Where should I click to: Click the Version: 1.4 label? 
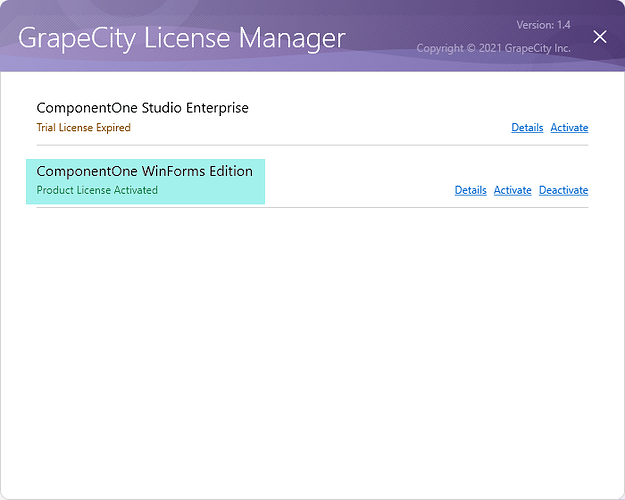[543, 25]
